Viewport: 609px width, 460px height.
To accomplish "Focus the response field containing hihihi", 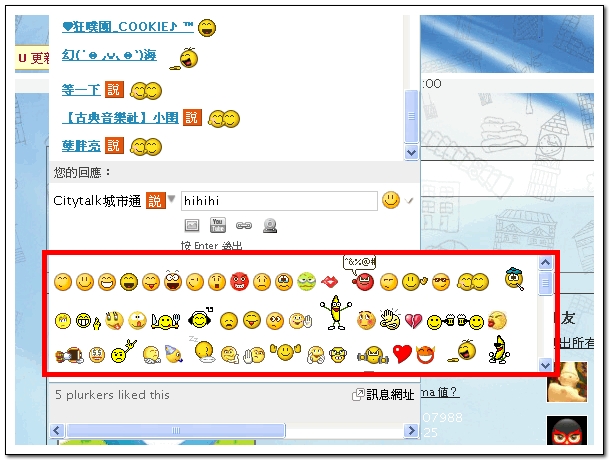I will pos(279,201).
